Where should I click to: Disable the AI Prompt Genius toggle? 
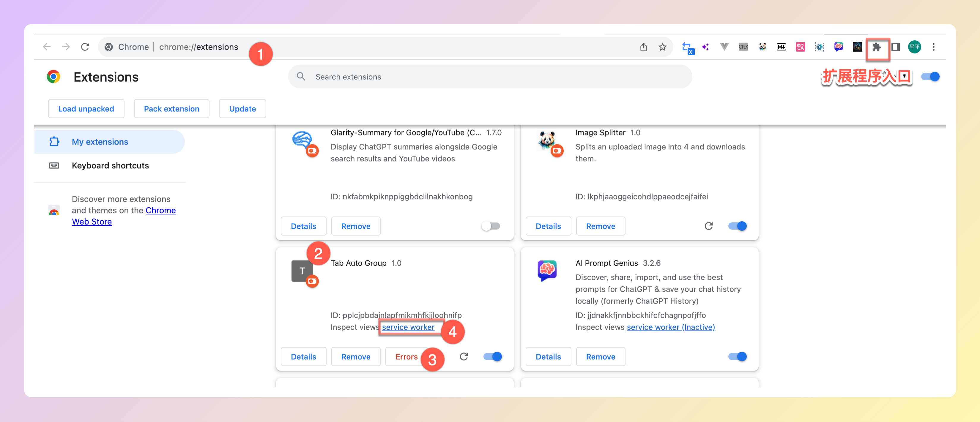[737, 357]
